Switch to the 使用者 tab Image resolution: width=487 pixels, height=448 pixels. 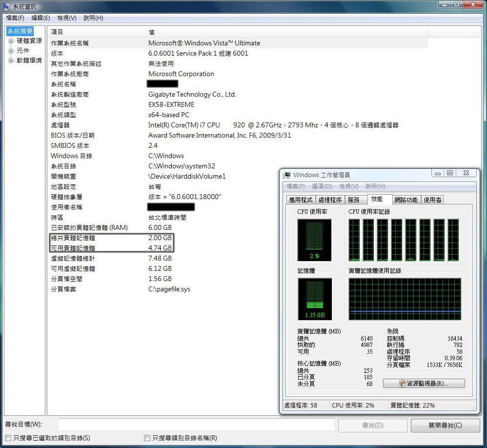(x=432, y=200)
